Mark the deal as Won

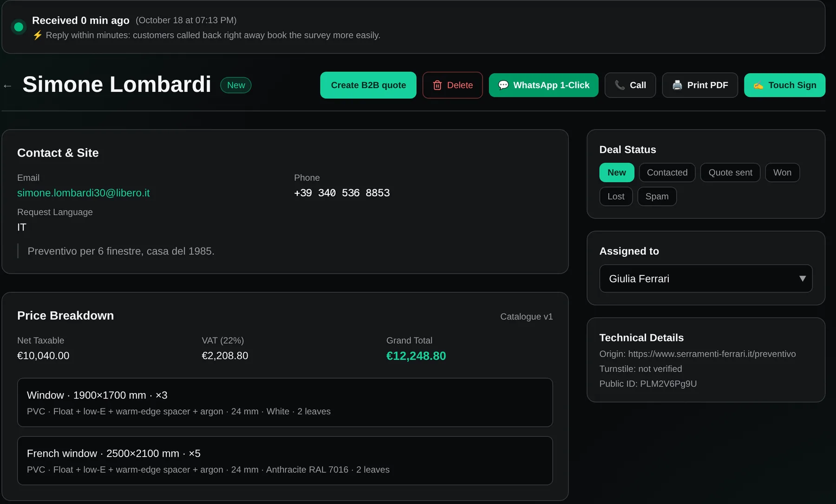[x=782, y=172]
